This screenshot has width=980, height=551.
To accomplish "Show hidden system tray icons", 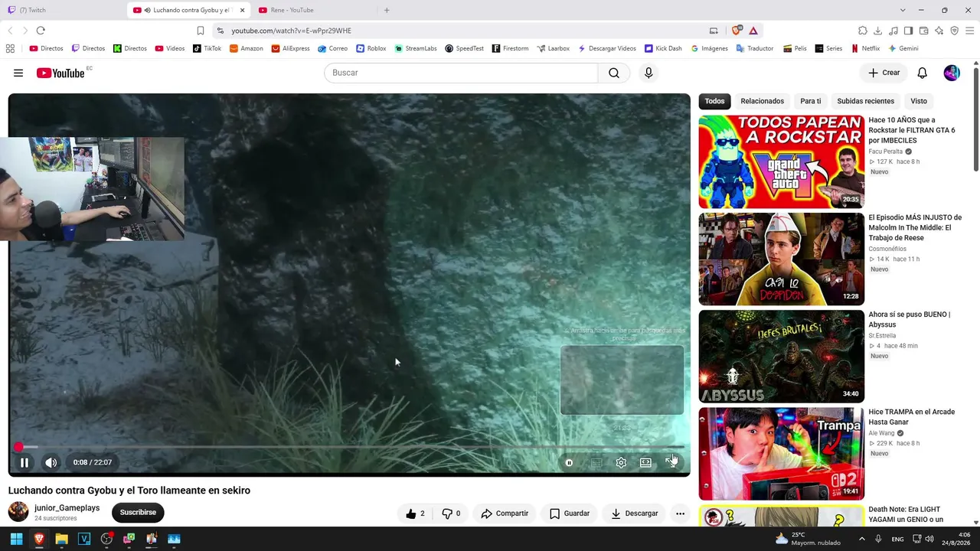I will [861, 539].
